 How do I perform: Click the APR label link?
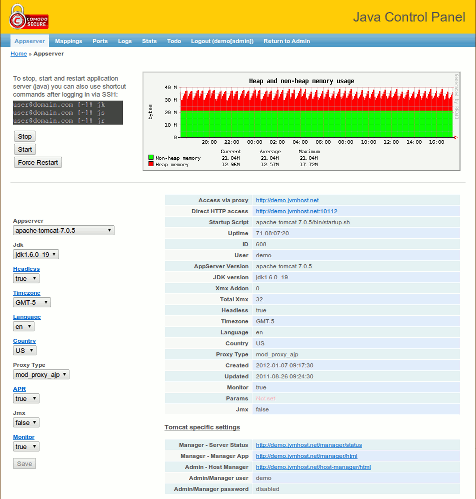(19, 389)
